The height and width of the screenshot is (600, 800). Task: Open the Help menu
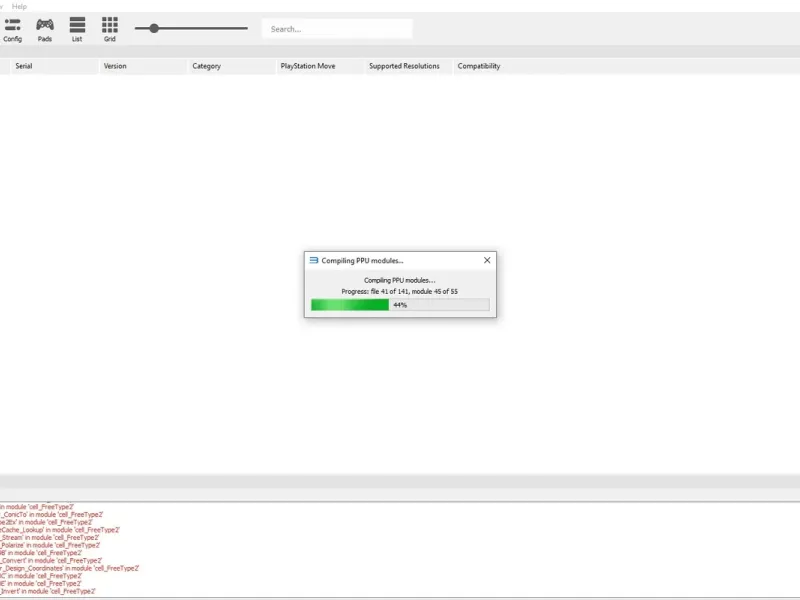(19, 6)
